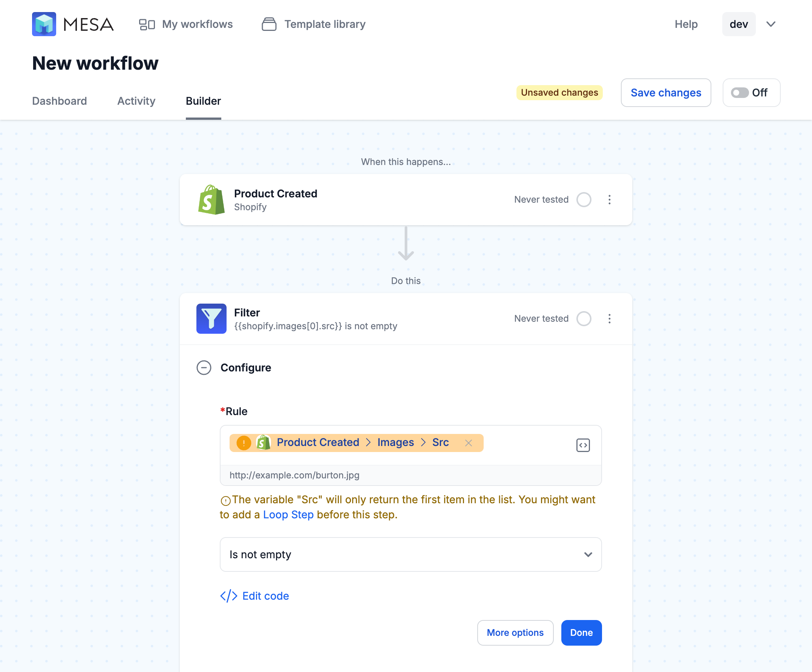Click the Shopify Product Created trigger icon
Viewport: 812px width, 672px height.
(211, 199)
